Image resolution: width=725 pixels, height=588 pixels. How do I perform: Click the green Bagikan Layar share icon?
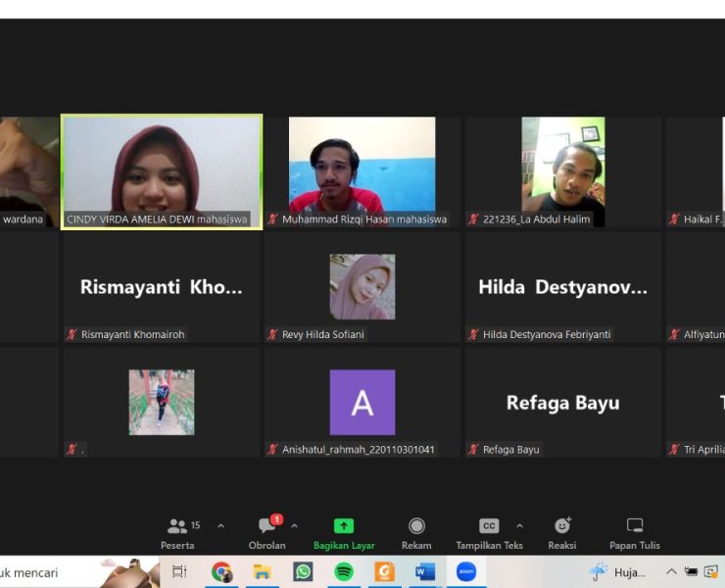pos(344,526)
